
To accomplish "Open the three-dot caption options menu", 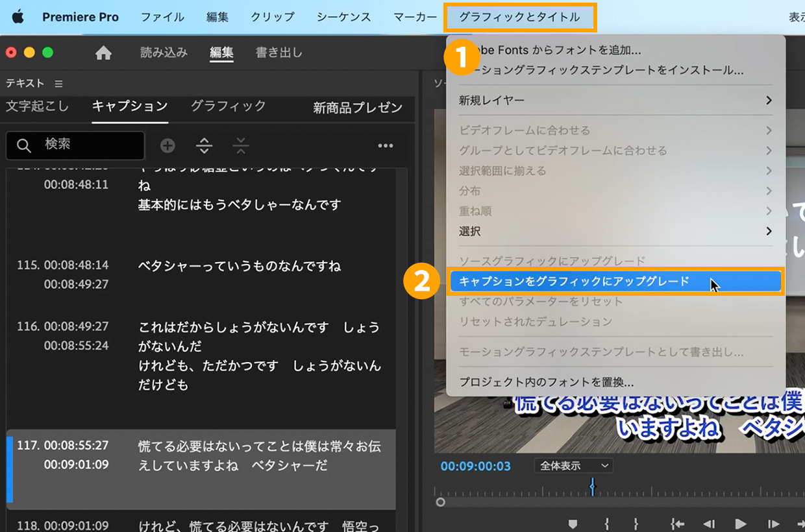I will (386, 146).
